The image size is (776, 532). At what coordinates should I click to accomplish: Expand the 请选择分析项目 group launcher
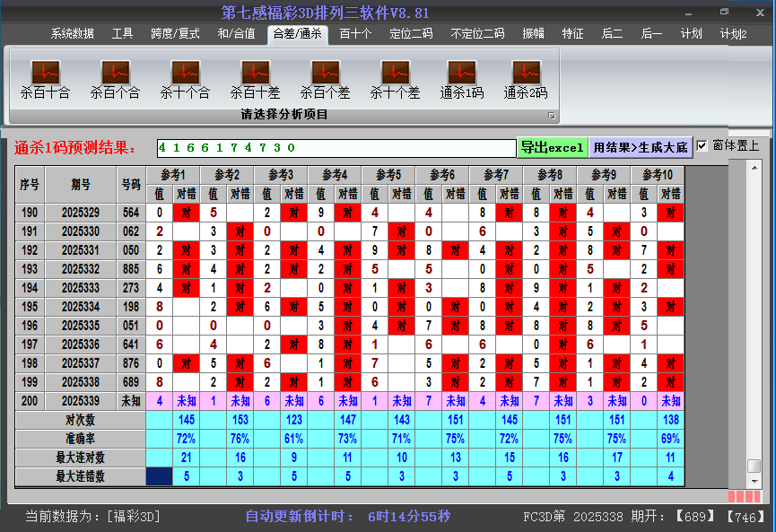tap(552, 116)
